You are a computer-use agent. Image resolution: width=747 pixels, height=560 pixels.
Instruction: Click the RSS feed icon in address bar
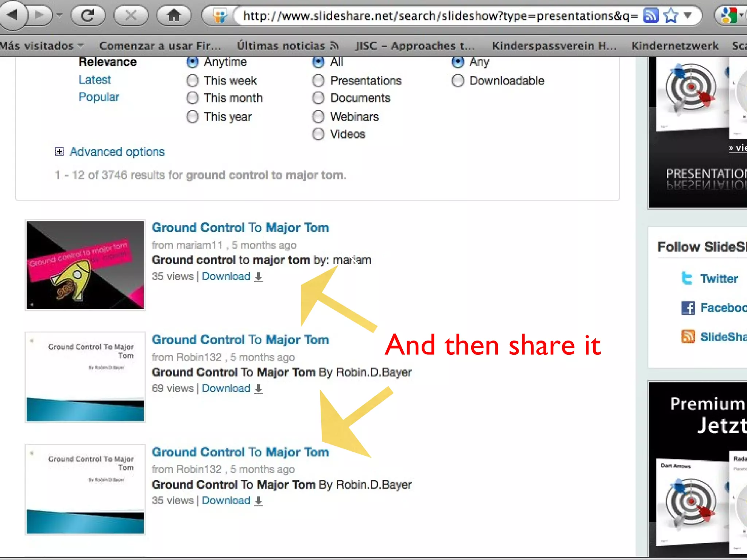point(650,16)
